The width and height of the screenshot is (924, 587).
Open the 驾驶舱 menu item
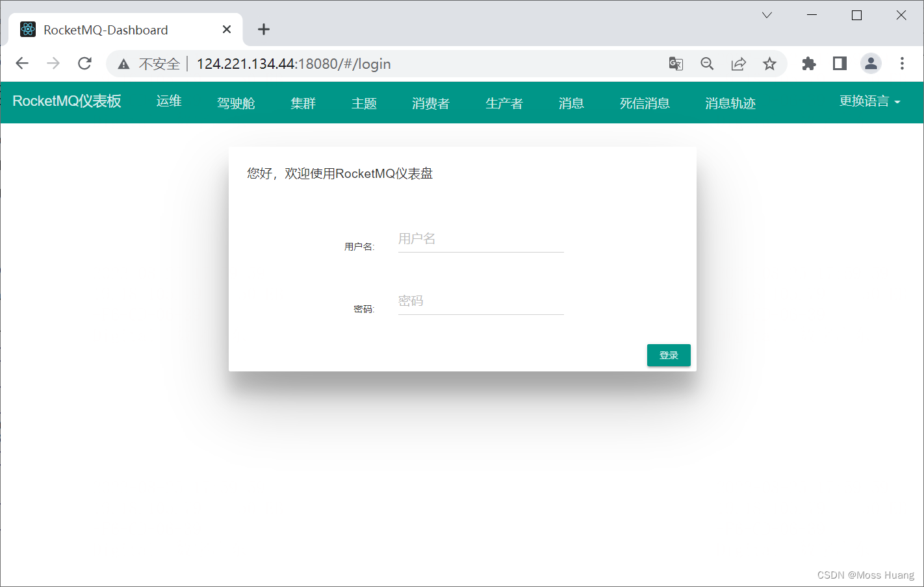coord(236,103)
